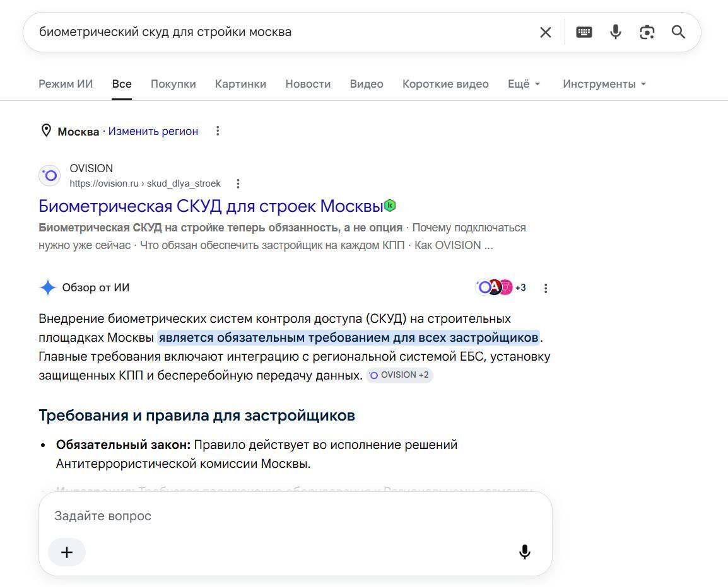Click the ovision.ru URL breadcrumb
The width and height of the screenshot is (728, 587).
pos(145,183)
